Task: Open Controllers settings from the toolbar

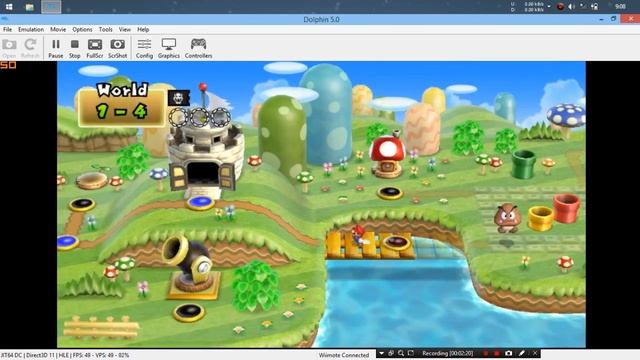Action: [198, 48]
